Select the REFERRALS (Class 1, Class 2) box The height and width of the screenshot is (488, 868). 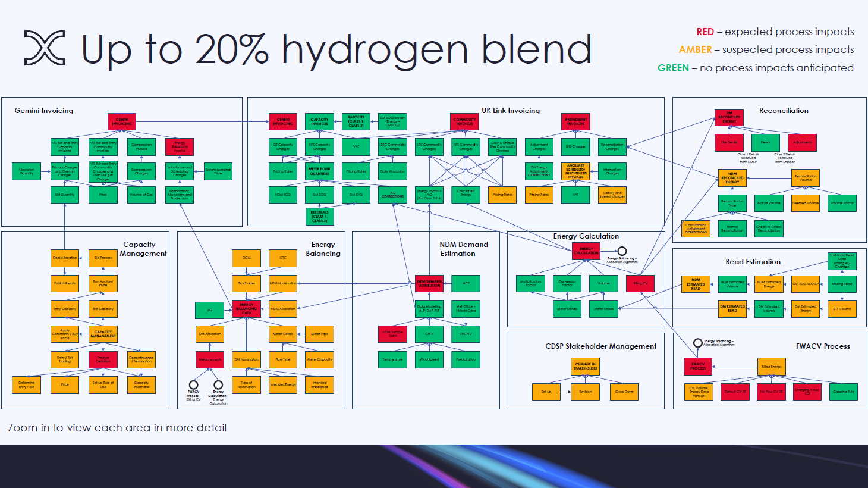[319, 217]
